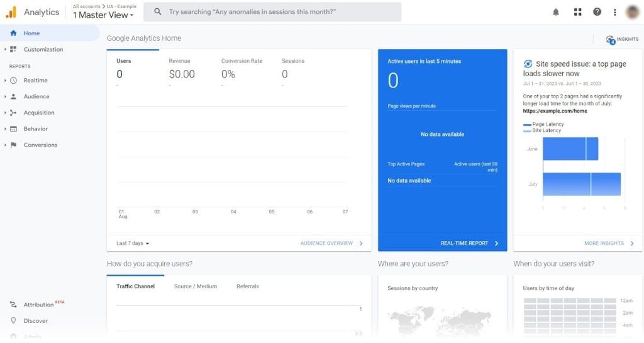The width and height of the screenshot is (644, 343).
Task: Expand the Realtime reports section
Action: coord(35,81)
